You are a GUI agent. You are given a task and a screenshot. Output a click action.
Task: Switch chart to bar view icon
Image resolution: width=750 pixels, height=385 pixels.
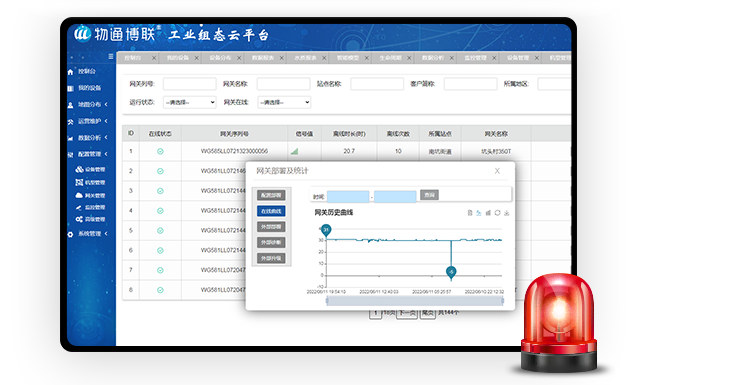(488, 213)
